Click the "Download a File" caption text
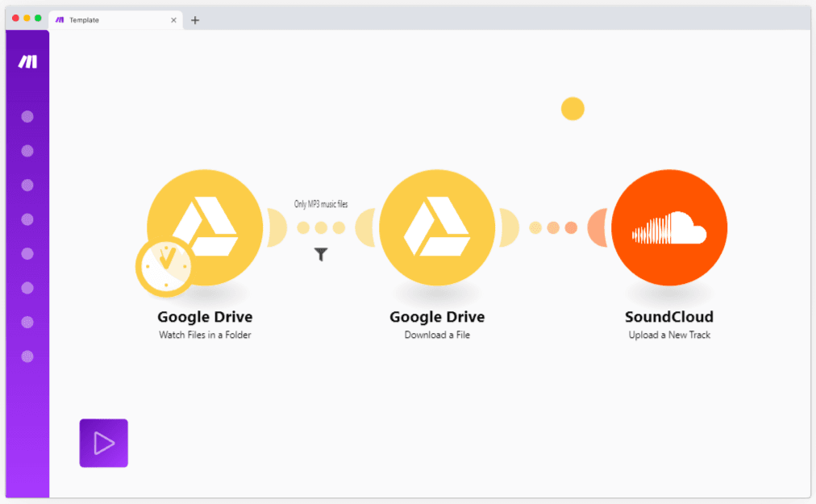The width and height of the screenshot is (816, 504). point(437,335)
